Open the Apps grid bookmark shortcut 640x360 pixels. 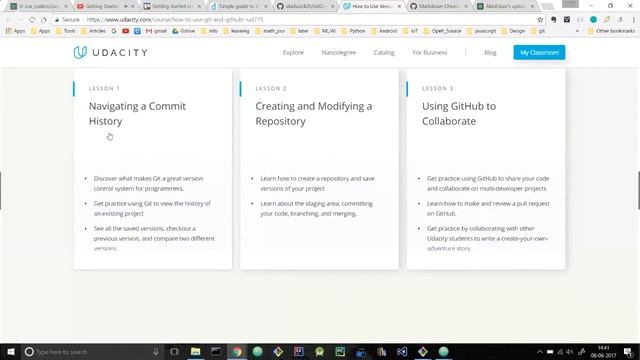pos(15,31)
